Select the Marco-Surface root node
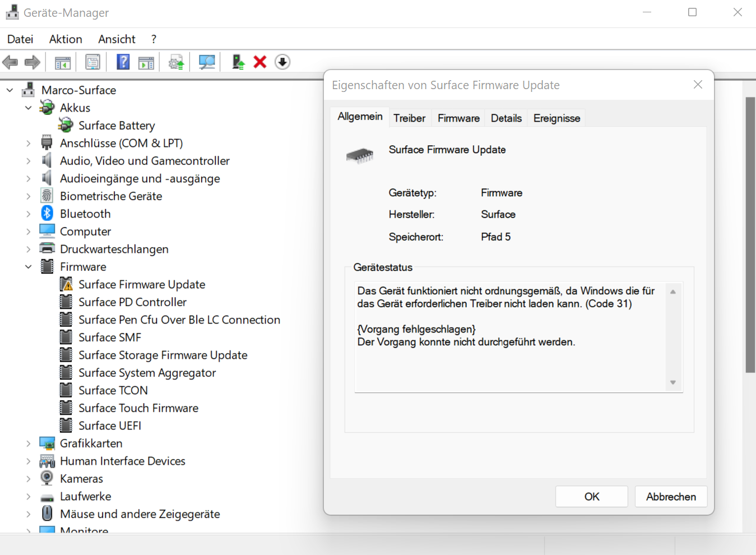The image size is (756, 555). [x=78, y=90]
